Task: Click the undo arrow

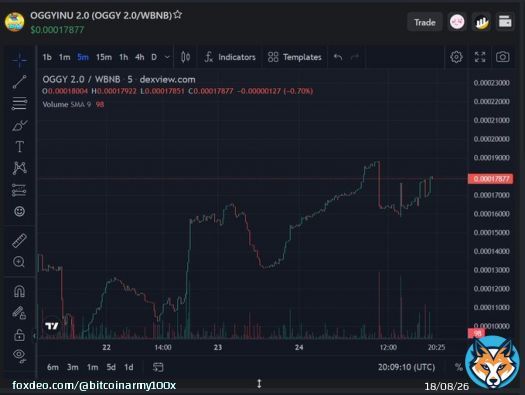Action: pos(338,57)
